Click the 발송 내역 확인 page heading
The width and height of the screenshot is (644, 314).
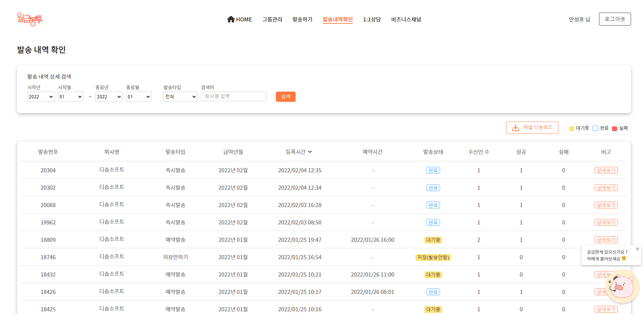coord(41,50)
